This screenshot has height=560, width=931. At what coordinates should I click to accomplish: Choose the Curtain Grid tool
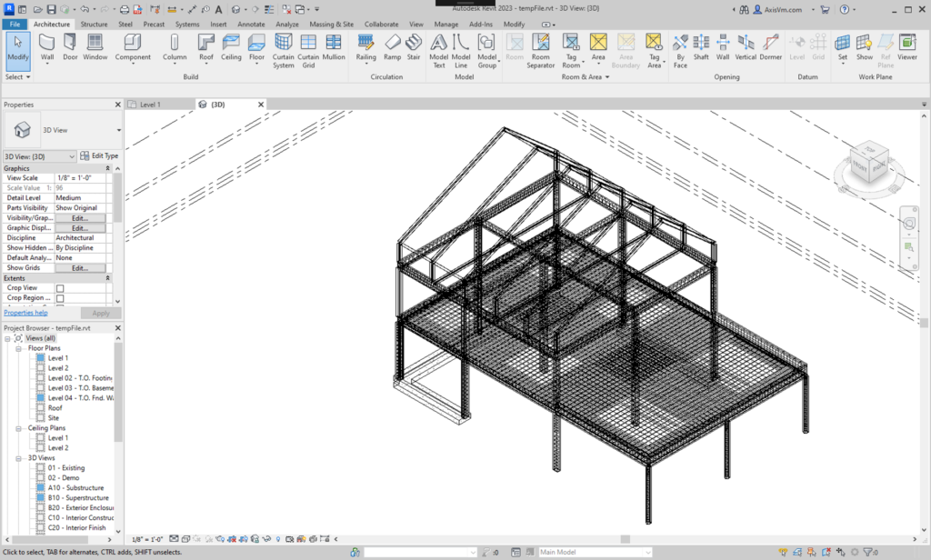(308, 49)
